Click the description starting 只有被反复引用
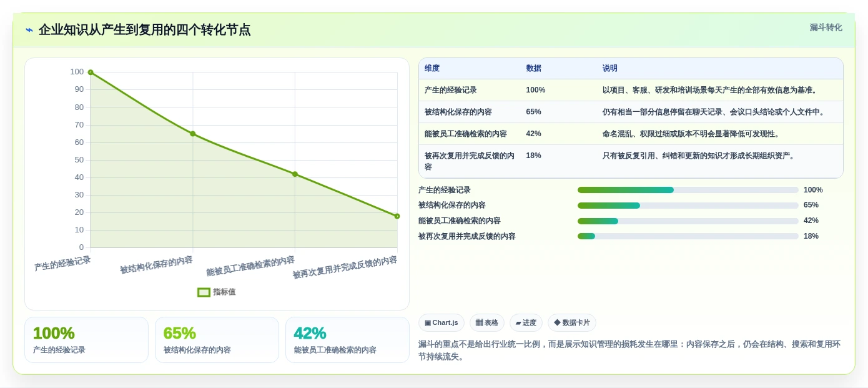Image resolution: width=868 pixels, height=388 pixels. coord(699,156)
